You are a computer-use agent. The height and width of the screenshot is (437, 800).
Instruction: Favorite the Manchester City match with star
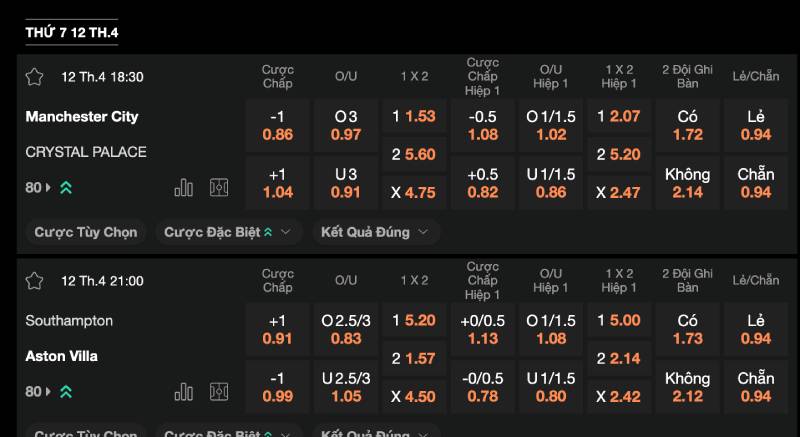click(x=34, y=77)
